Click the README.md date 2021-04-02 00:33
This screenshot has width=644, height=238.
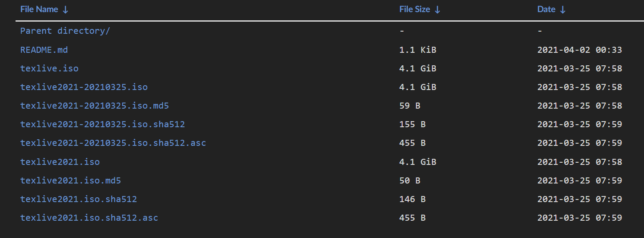(579, 50)
